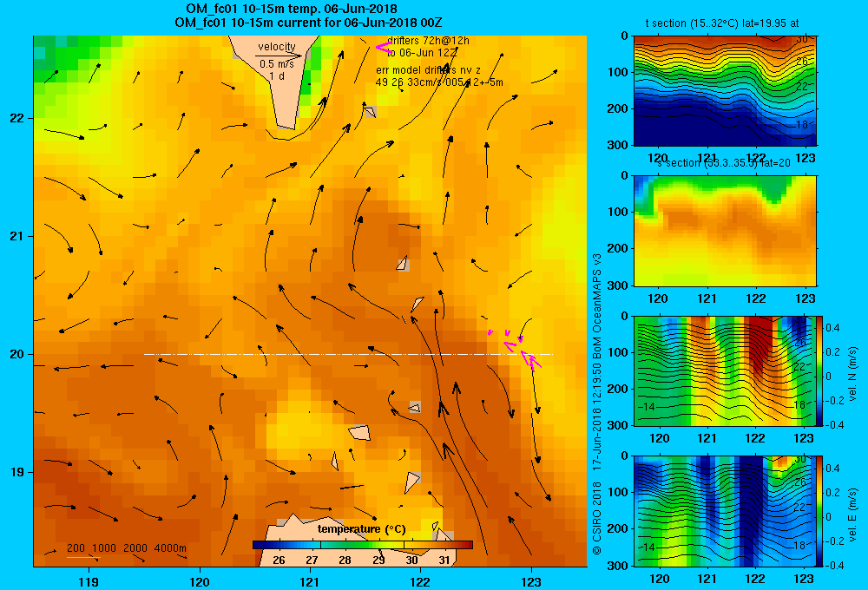Click the 'vel. E (m/s)' axis label
The width and height of the screenshot is (868, 590).
(852, 514)
